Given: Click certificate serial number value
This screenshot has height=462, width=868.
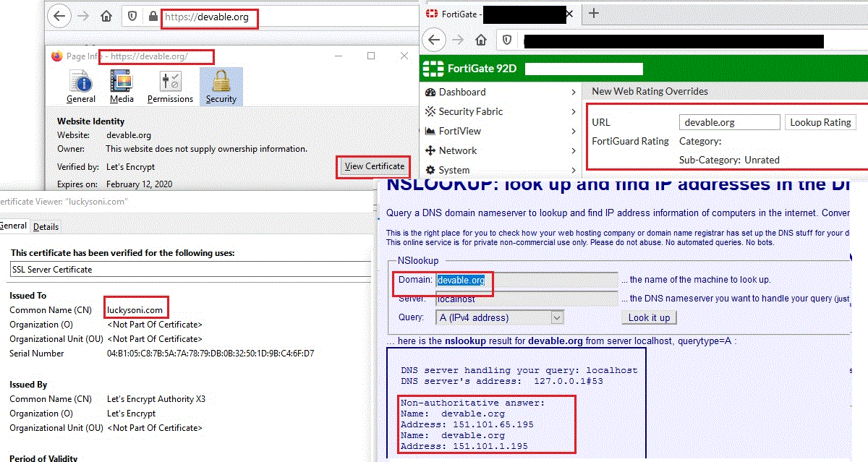Looking at the screenshot, I should [x=210, y=354].
